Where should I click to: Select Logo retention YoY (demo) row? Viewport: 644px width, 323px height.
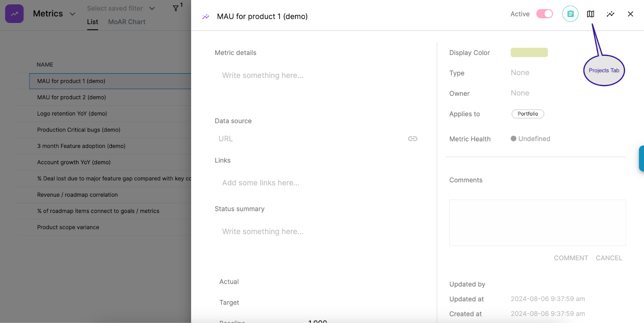[x=104, y=114]
